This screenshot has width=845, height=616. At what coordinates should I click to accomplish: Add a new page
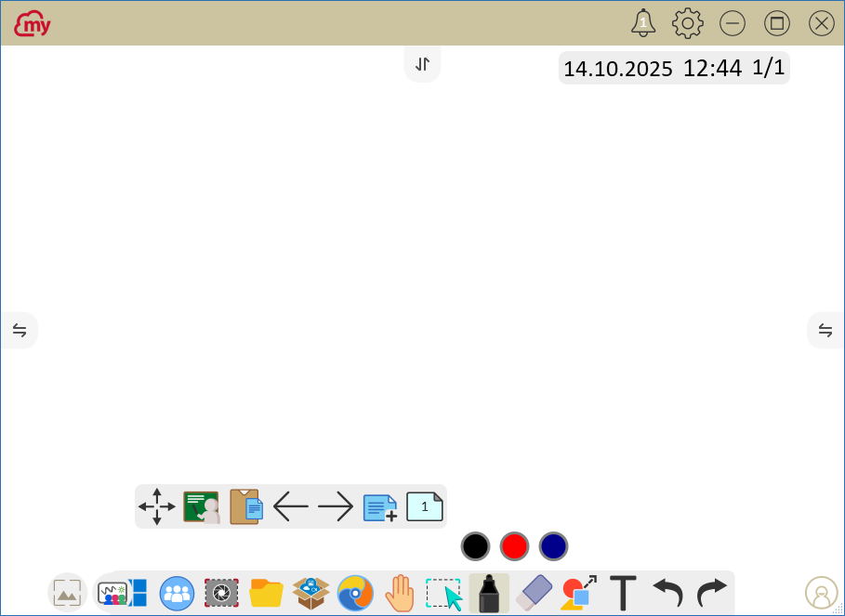pos(380,507)
